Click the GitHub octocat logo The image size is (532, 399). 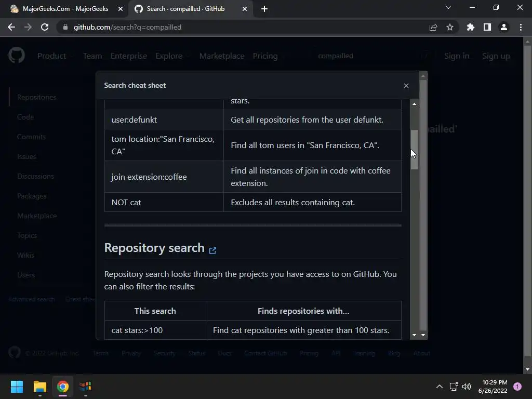pos(17,55)
